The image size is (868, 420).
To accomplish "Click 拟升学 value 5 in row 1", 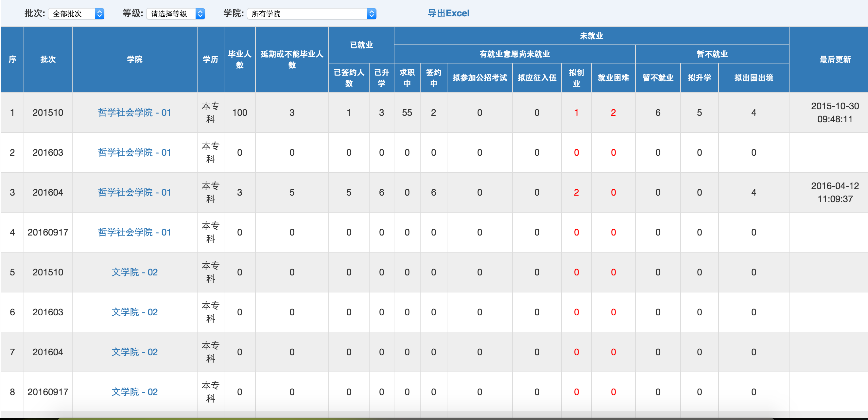I will [x=699, y=113].
